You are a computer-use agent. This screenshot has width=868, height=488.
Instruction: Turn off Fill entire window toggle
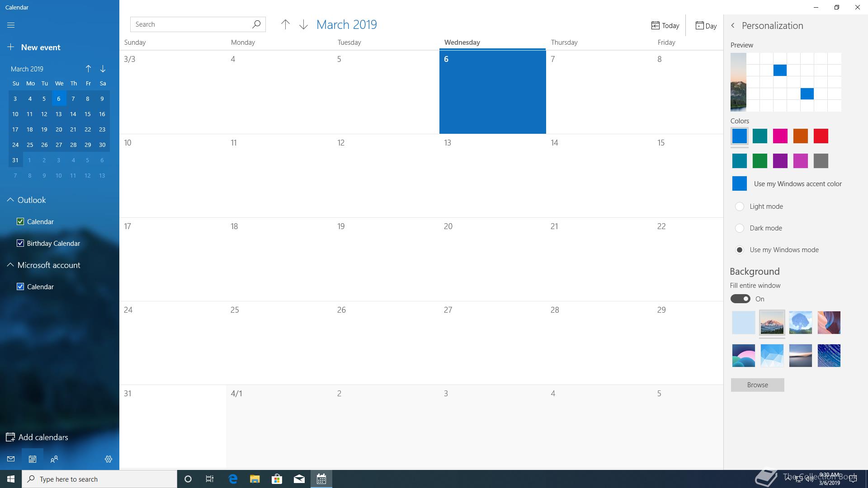coord(740,299)
